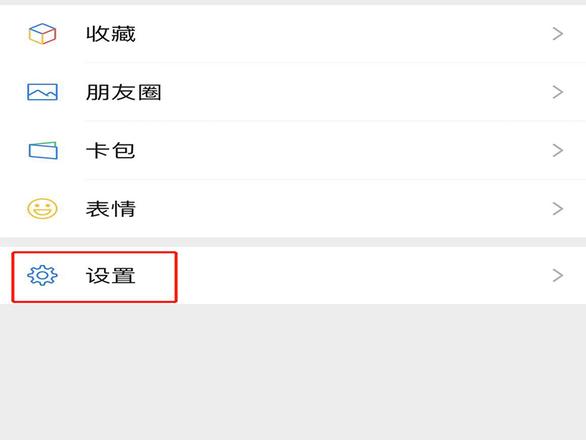Viewport: 586px width, 440px height.
Task: Tap the 朋友圈 picture icon
Action: [x=42, y=92]
